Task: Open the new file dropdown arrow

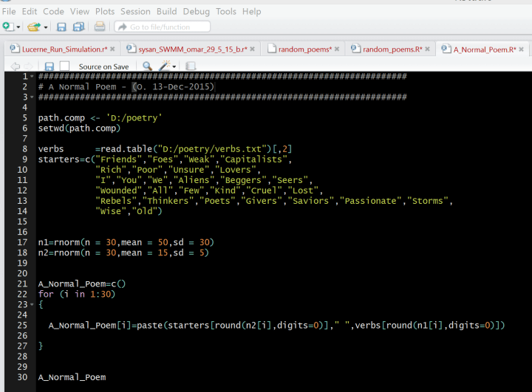Action: pos(18,27)
